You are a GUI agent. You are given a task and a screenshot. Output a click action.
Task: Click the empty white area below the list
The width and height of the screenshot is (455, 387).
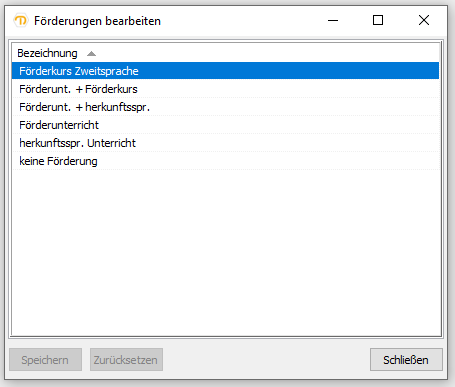tap(225, 253)
